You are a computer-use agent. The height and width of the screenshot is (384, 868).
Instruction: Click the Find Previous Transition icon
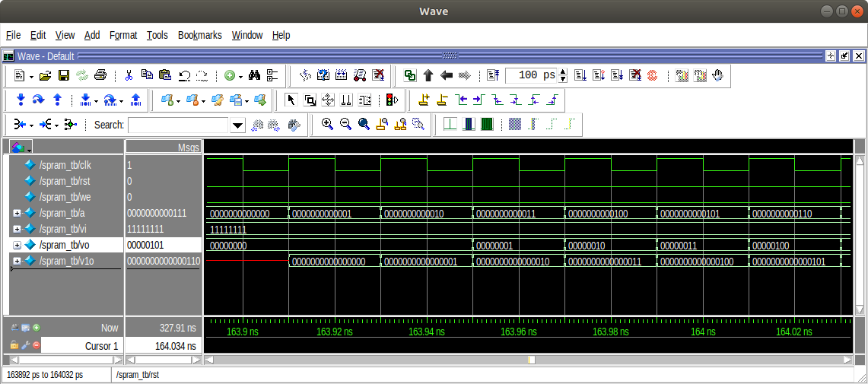[461, 100]
